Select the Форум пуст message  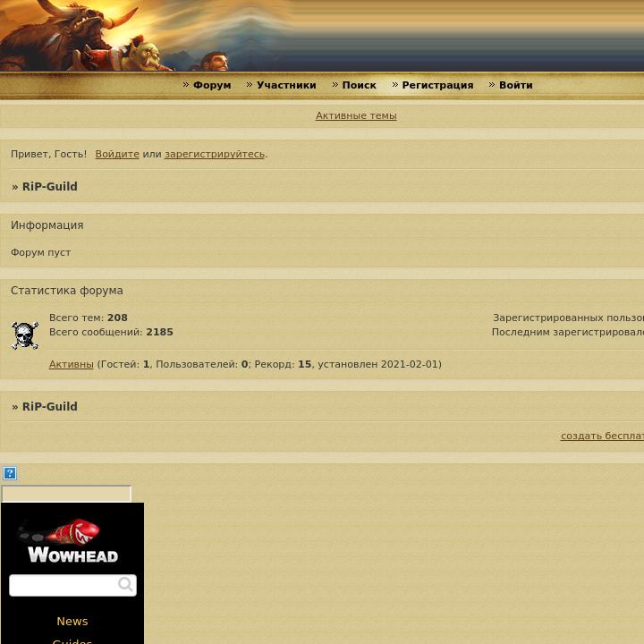[x=40, y=252]
